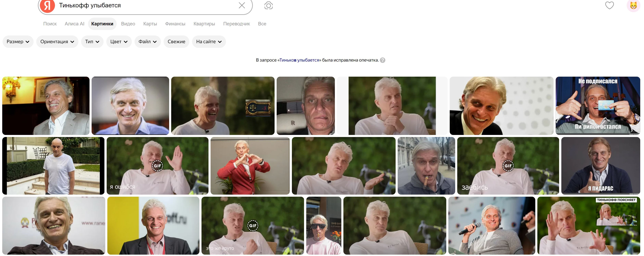
Task: Click the GIF badge on 'заебись' image
Action: pos(508,166)
